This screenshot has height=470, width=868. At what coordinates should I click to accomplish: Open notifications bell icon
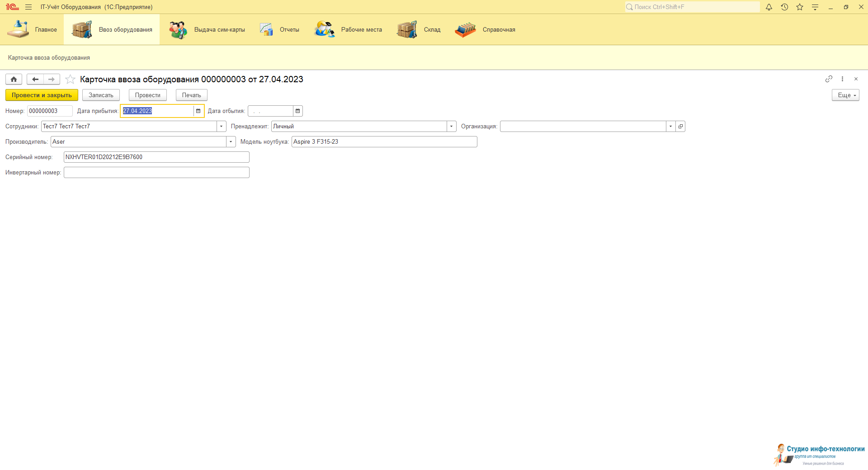pyautogui.click(x=769, y=7)
